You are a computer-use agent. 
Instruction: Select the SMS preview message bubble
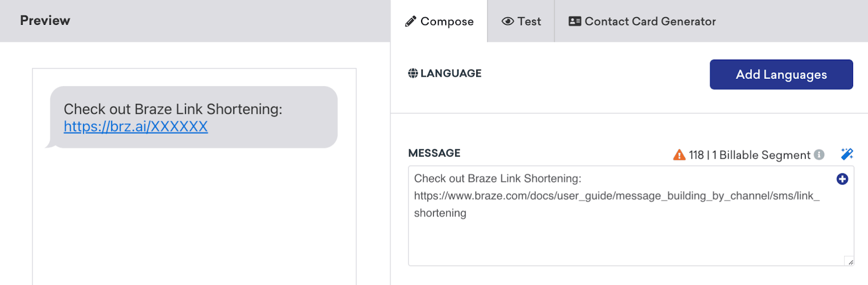pyautogui.click(x=194, y=117)
